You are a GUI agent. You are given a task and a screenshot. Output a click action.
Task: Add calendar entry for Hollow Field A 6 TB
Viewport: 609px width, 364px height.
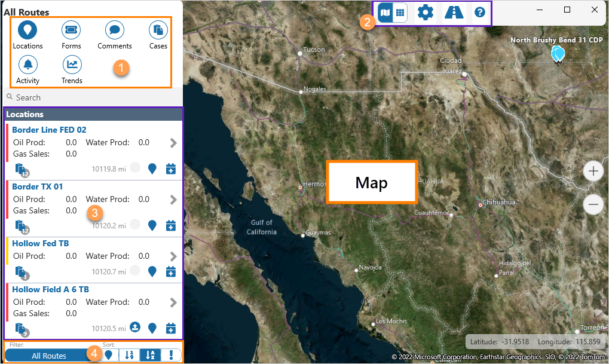(171, 328)
